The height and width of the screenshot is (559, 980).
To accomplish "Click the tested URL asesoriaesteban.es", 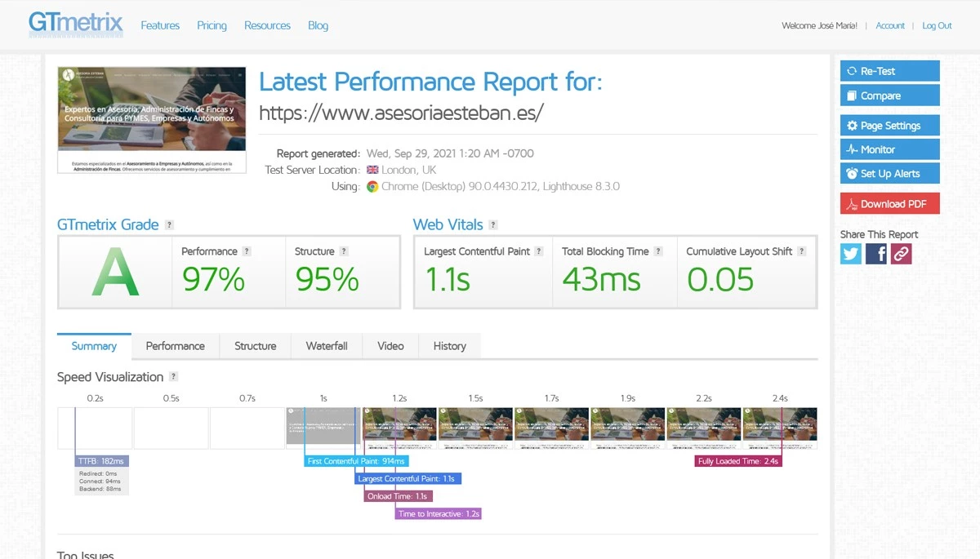I will click(401, 113).
